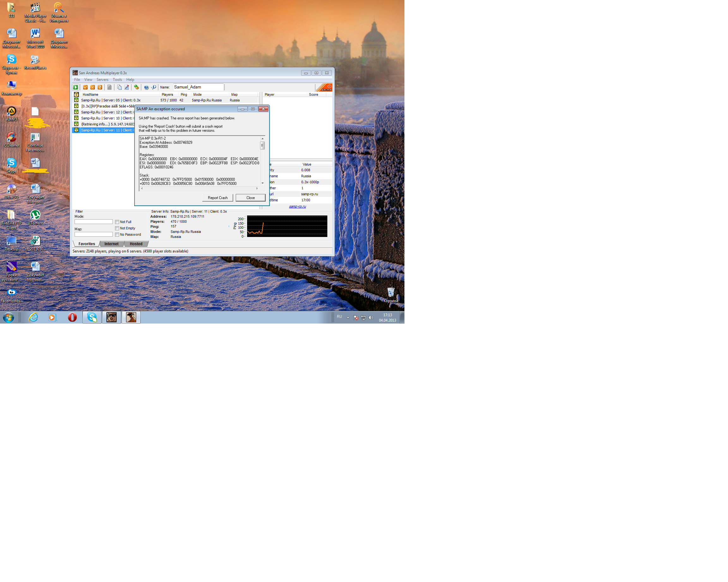This screenshot has width=728, height=582.
Task: Click the gray page icon in SA-MP toolbar
Action: click(109, 87)
